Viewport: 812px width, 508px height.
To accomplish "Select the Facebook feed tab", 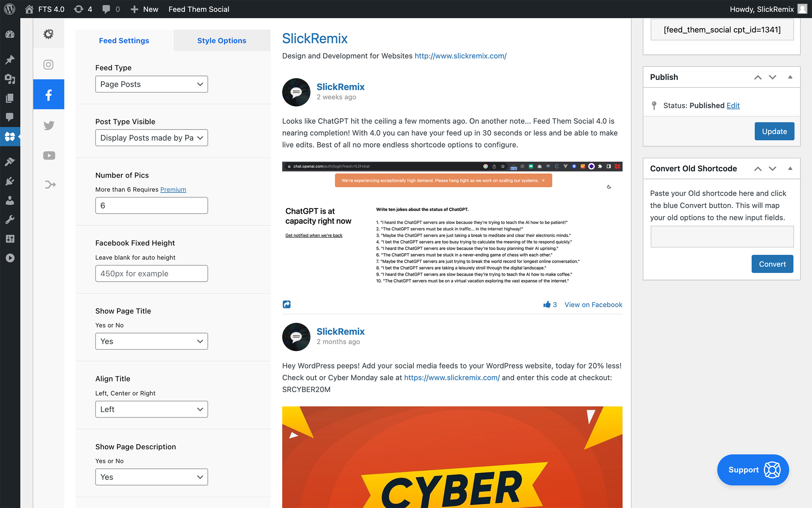I will pyautogui.click(x=49, y=94).
